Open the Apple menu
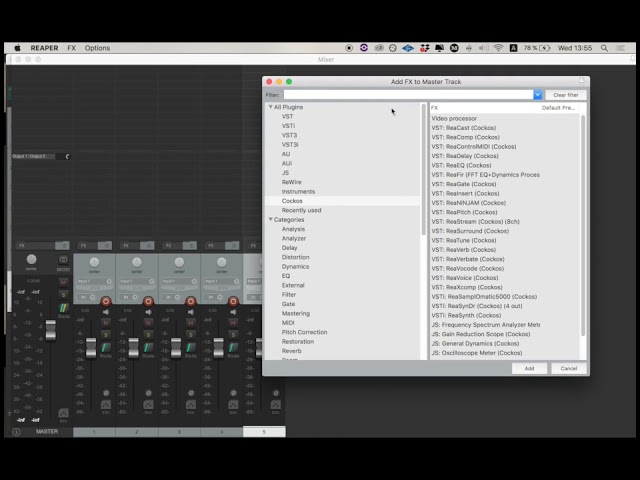This screenshot has height=480, width=640. tap(18, 48)
